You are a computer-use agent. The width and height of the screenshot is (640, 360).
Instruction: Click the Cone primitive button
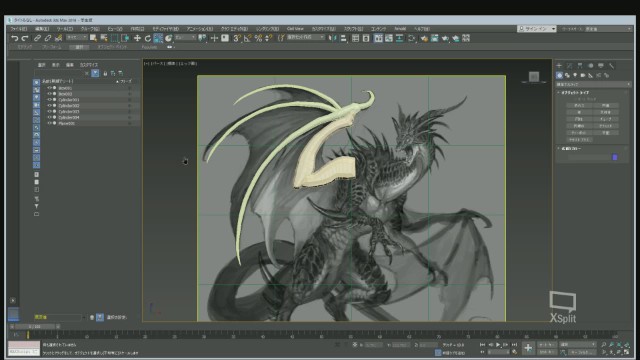[606, 105]
